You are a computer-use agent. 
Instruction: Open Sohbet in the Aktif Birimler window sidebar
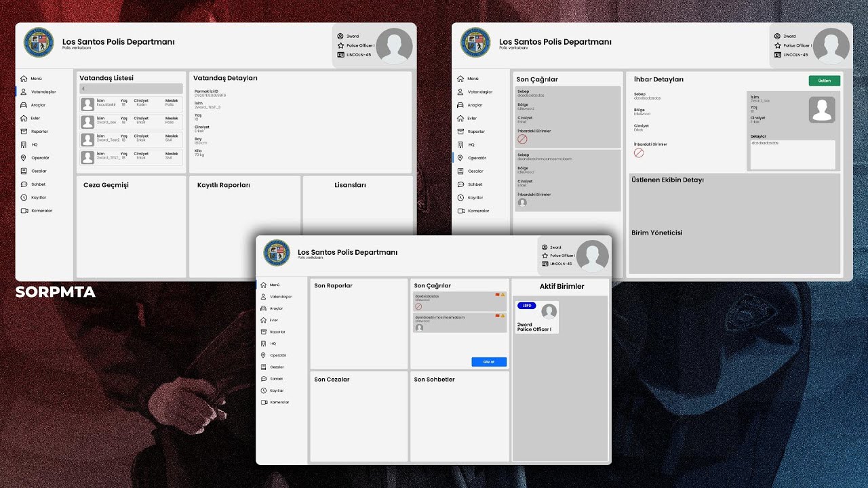coord(271,379)
